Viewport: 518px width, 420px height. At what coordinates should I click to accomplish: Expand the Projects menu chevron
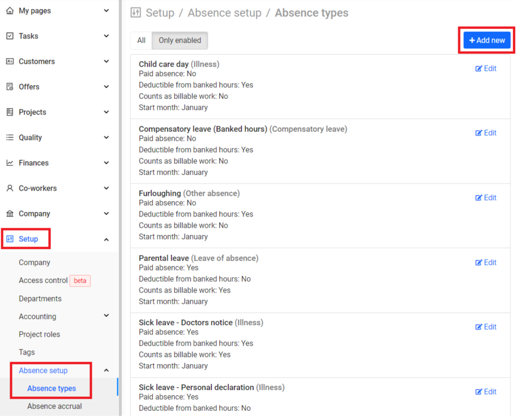[x=107, y=112]
